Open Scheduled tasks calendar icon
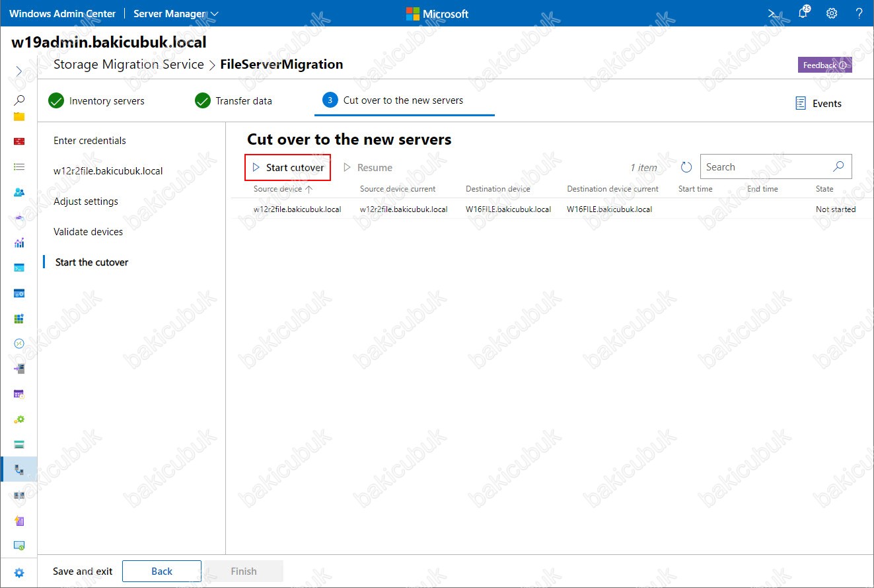 click(x=19, y=394)
